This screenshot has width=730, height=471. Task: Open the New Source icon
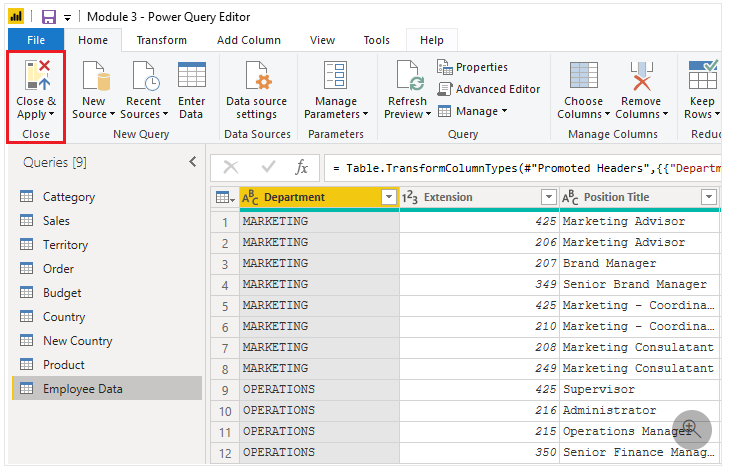pyautogui.click(x=96, y=75)
